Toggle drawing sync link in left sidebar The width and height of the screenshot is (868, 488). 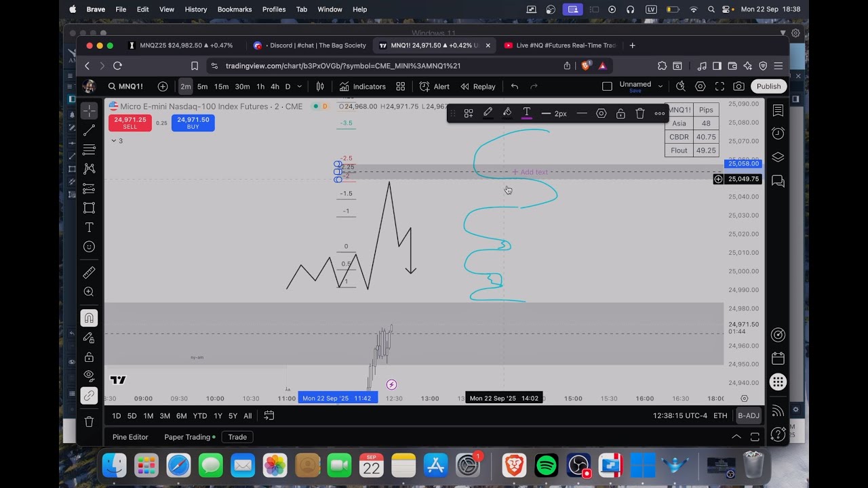[89, 395]
